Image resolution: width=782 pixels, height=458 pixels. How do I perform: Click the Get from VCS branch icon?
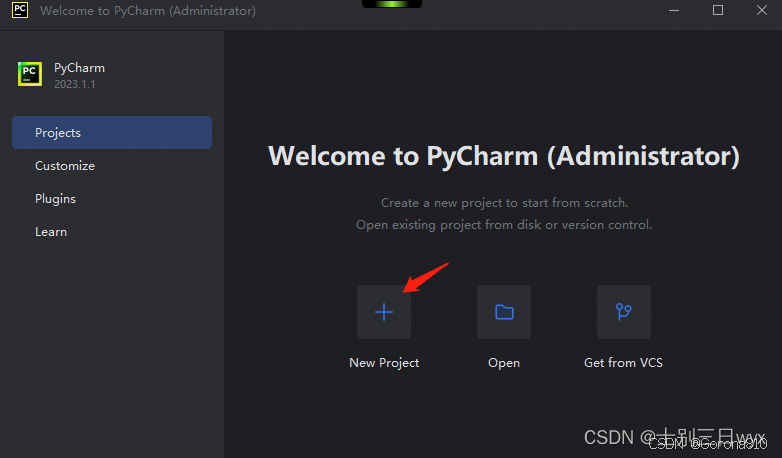pyautogui.click(x=624, y=312)
